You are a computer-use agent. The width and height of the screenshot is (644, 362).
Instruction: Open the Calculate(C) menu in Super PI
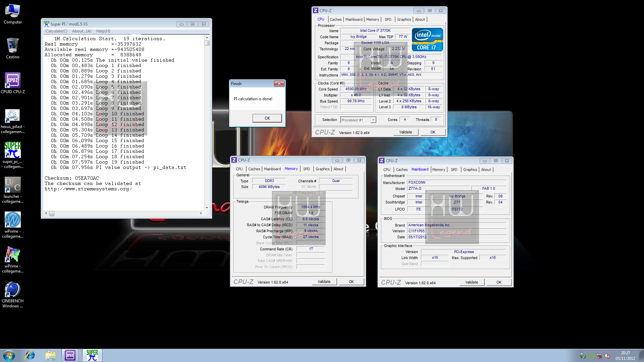[56, 31]
